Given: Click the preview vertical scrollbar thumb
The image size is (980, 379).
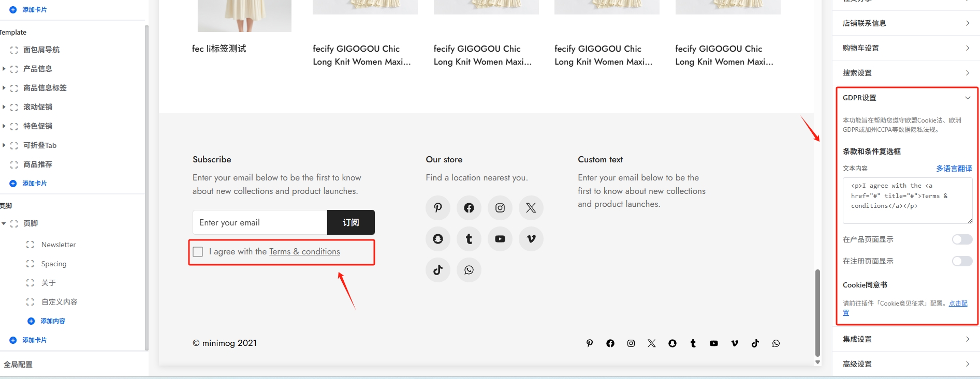Looking at the screenshot, I should (x=817, y=312).
